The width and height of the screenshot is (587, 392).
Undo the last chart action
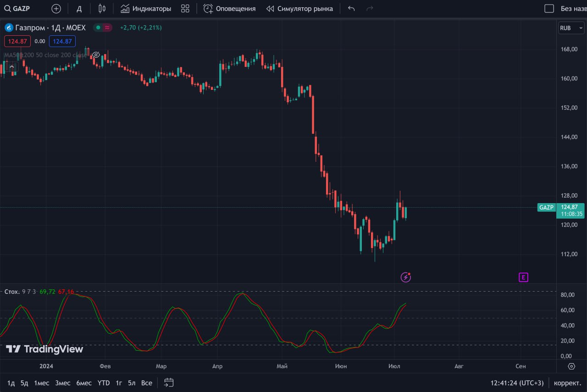coord(351,8)
